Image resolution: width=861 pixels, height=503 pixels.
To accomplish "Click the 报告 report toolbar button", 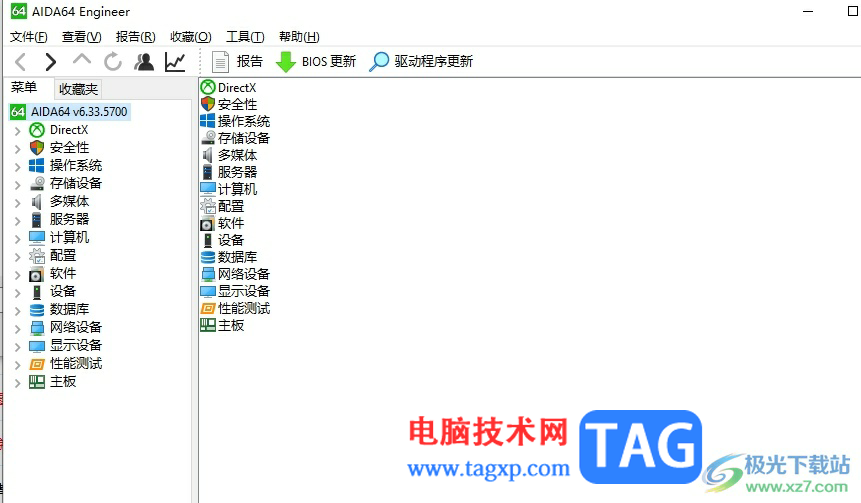I will point(237,62).
